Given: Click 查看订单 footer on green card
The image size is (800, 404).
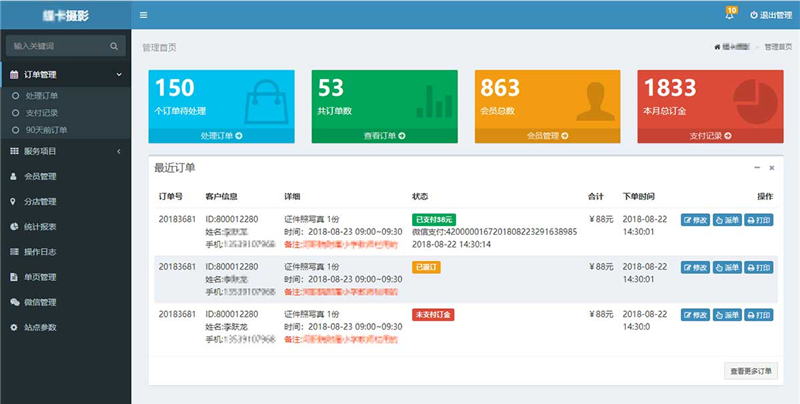Looking at the screenshot, I should [384, 135].
